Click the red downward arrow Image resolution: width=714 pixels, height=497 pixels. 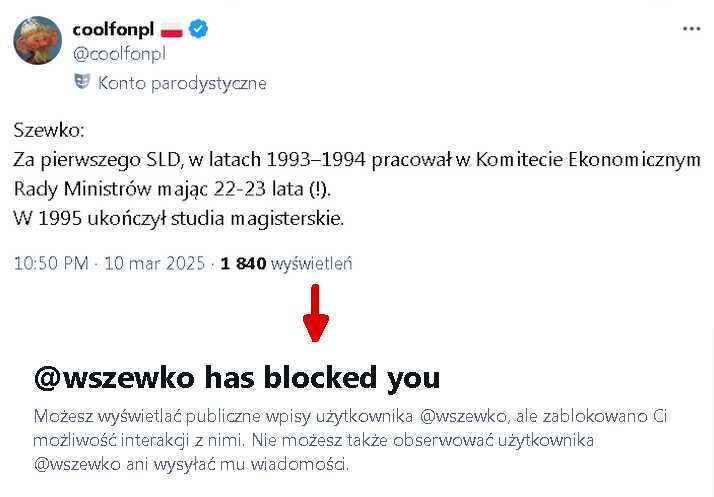pos(315,313)
